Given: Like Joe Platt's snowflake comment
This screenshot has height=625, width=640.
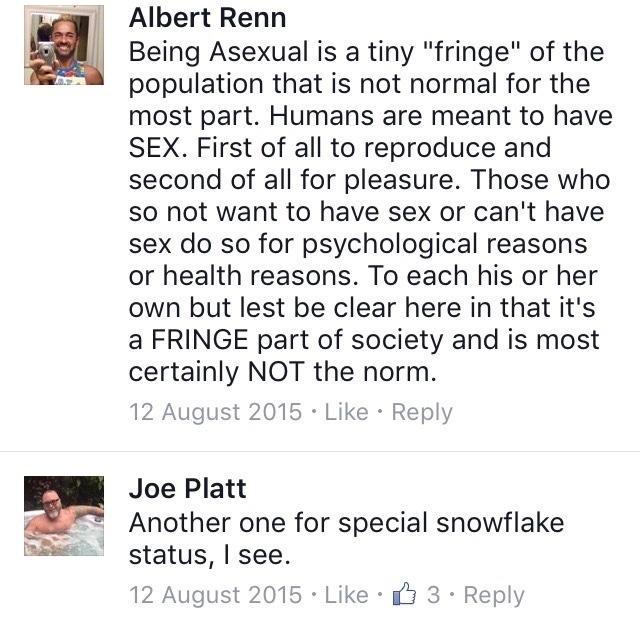Looking at the screenshot, I should 346,595.
